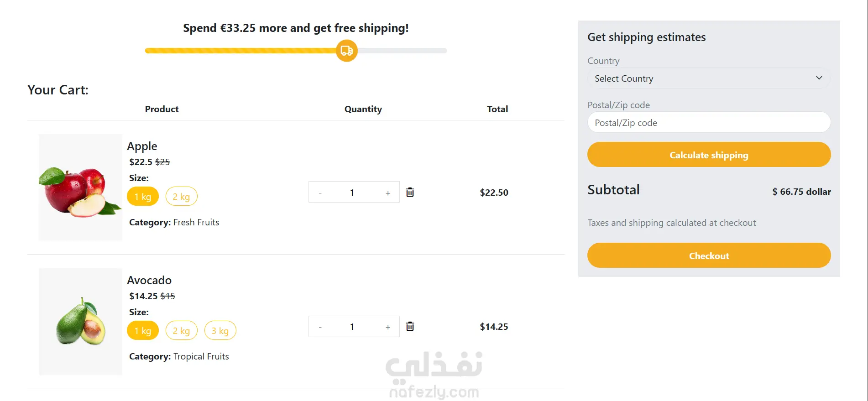Proceed with the Checkout button

pos(709,255)
